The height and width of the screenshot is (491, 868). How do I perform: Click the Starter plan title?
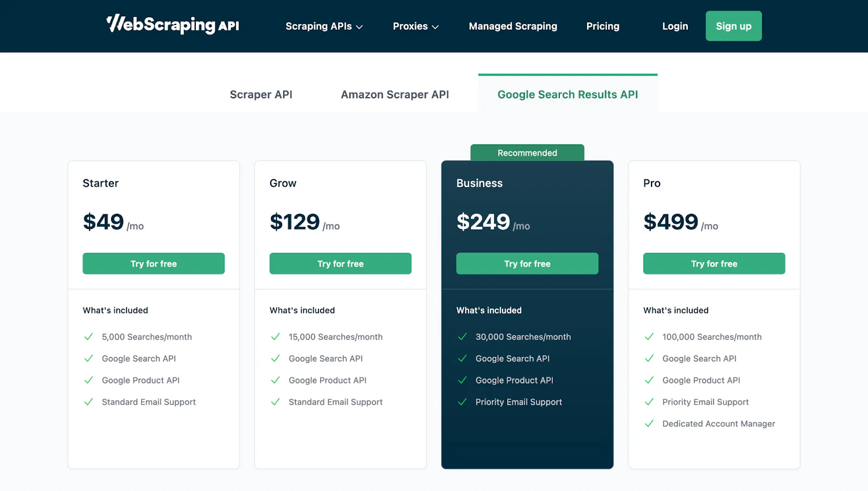click(x=100, y=183)
